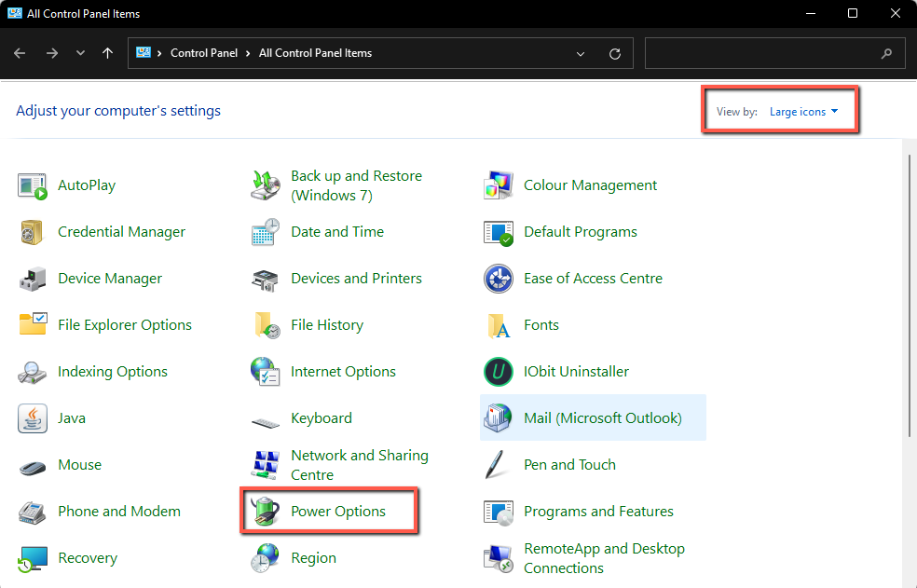Open the Colour Management icon
This screenshot has width=917, height=588.
pyautogui.click(x=499, y=185)
